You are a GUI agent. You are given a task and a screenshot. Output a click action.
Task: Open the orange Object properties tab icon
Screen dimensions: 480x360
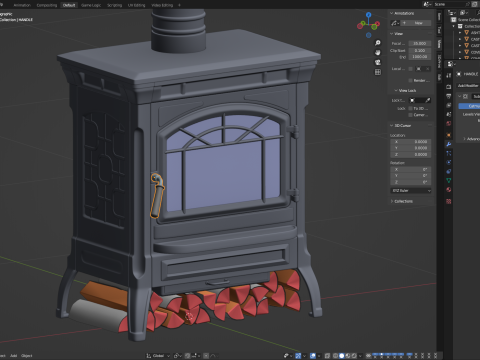[x=449, y=135]
